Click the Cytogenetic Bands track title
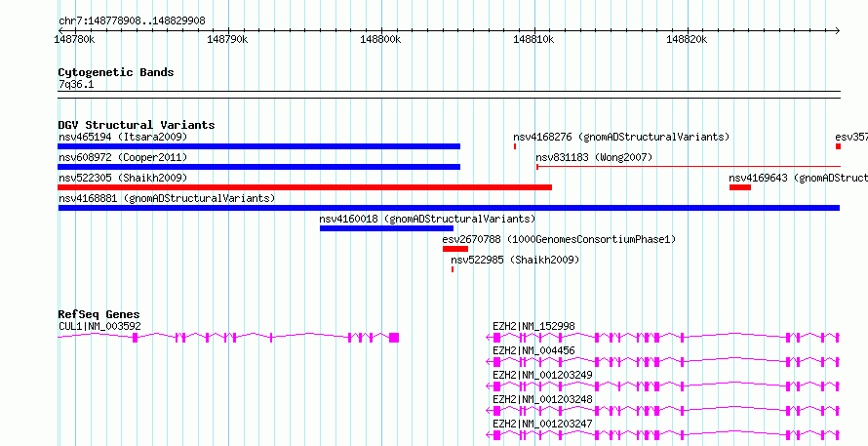The width and height of the screenshot is (868, 446). click(116, 72)
